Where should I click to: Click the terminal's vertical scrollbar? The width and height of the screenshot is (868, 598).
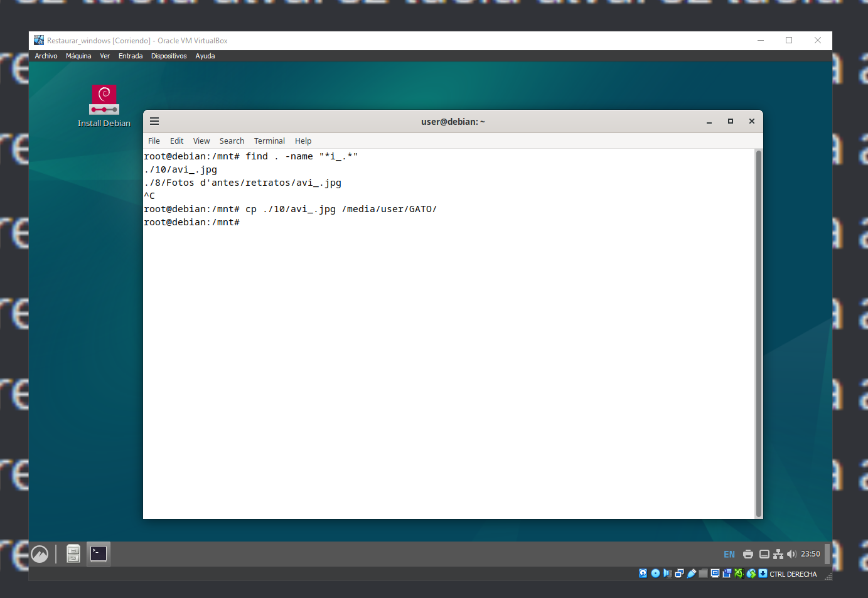coord(758,333)
